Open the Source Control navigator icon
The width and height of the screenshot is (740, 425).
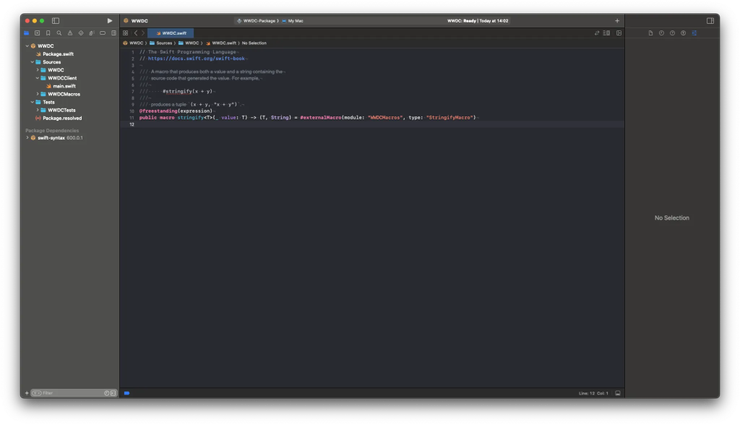pyautogui.click(x=37, y=33)
